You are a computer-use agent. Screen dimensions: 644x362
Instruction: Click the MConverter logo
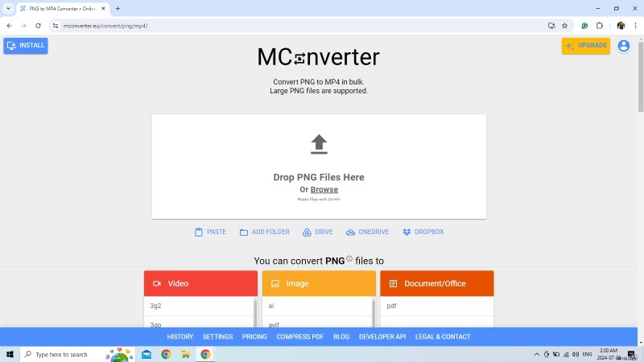point(318,57)
